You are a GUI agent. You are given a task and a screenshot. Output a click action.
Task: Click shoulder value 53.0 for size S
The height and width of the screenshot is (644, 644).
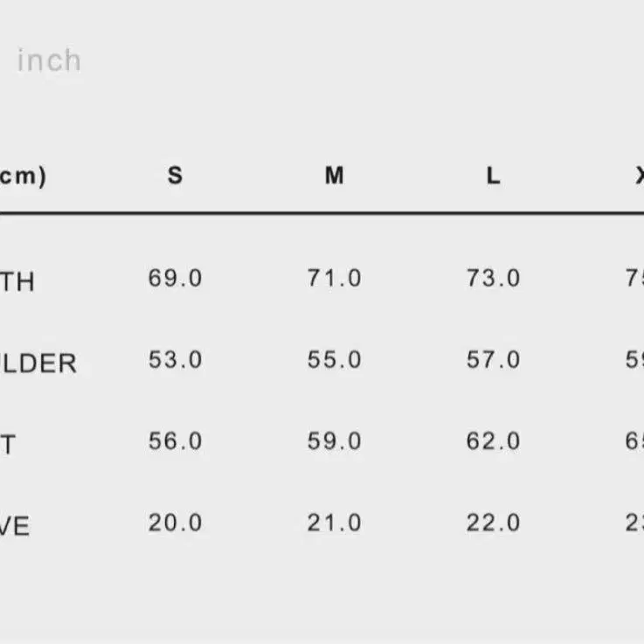[x=176, y=360]
